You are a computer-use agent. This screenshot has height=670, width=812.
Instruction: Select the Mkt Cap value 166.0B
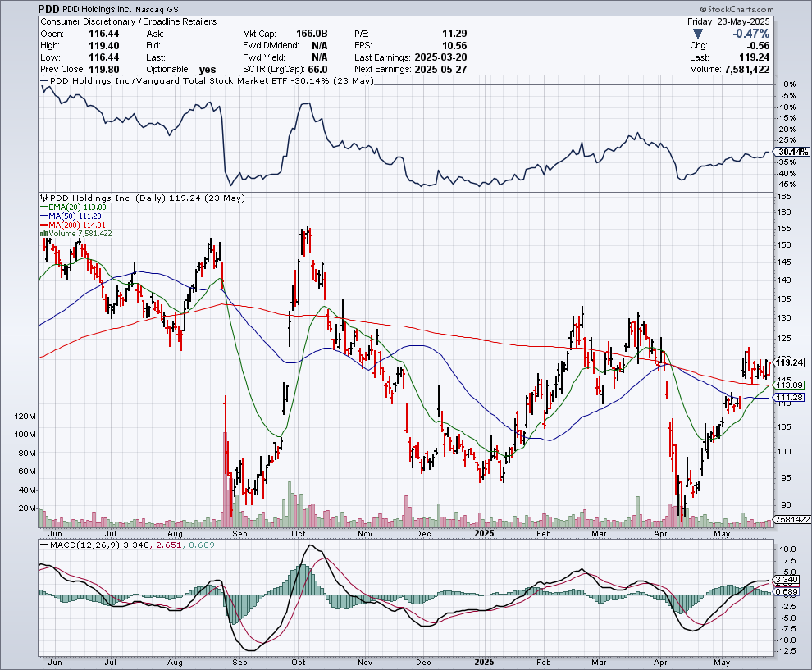point(312,34)
